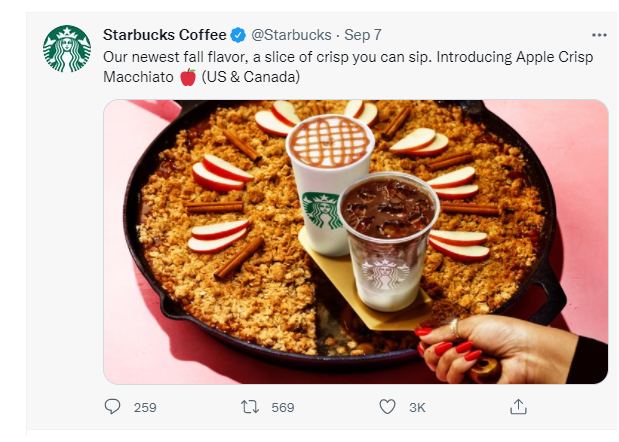Image resolution: width=619 pixels, height=442 pixels.
Task: Open the Starbucks profile avatar logo
Action: (x=67, y=49)
